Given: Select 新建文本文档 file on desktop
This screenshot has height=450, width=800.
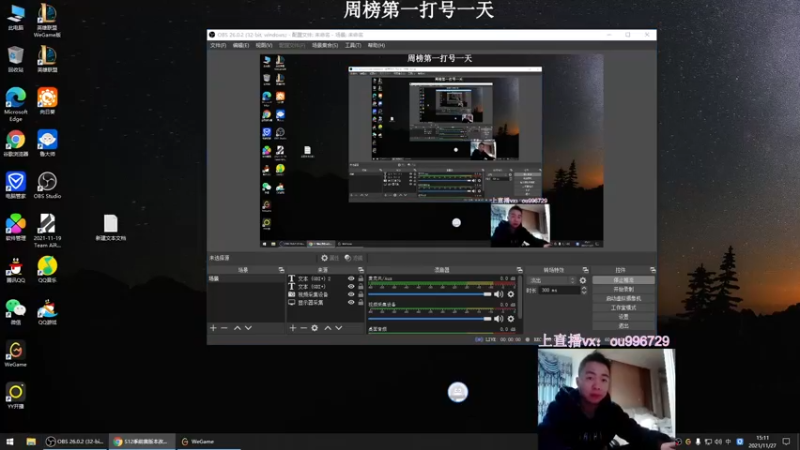Looking at the screenshot, I should tap(110, 228).
